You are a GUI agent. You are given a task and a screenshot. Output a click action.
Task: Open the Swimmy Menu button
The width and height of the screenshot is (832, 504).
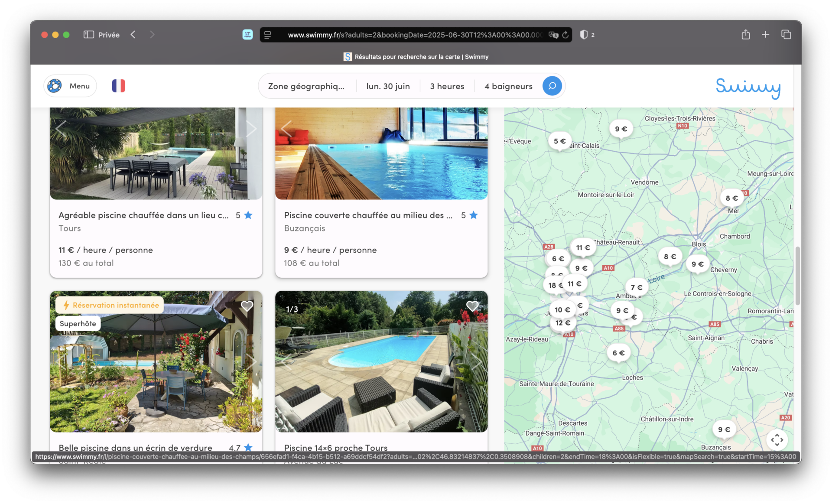pos(70,86)
